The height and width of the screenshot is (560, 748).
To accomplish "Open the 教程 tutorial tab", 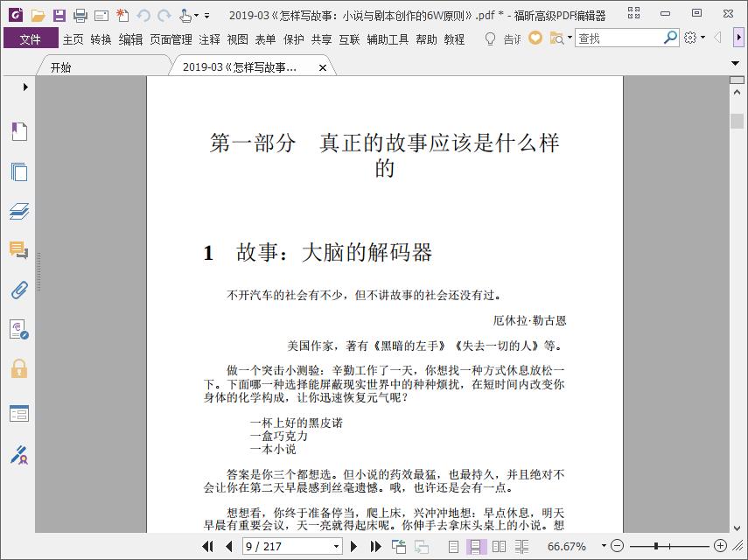I will 454,39.
